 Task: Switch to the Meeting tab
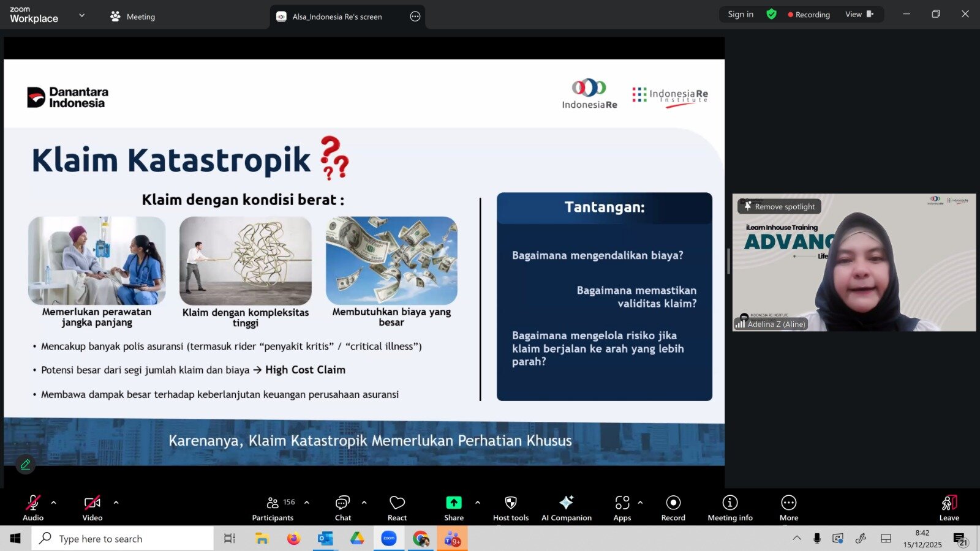[x=133, y=17]
